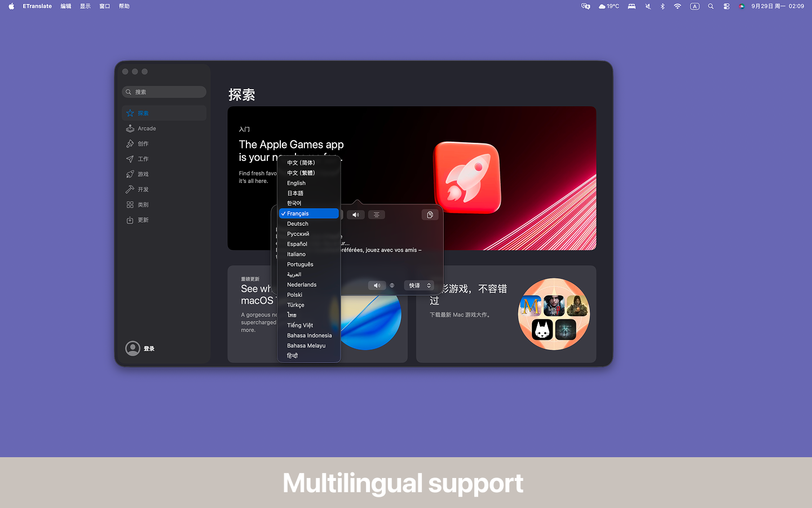Click the 搜索 search field in sidebar
Viewport: 812px width, 508px height.
(164, 92)
